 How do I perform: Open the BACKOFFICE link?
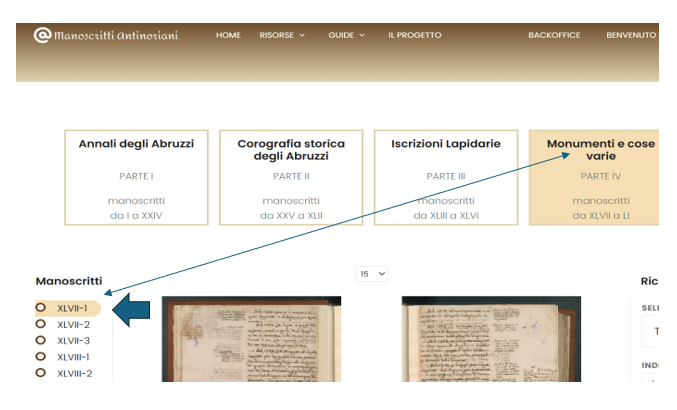point(554,35)
